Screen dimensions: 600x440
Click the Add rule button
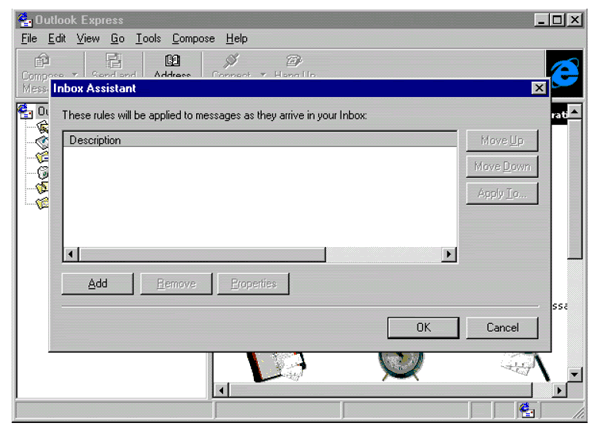click(x=98, y=284)
